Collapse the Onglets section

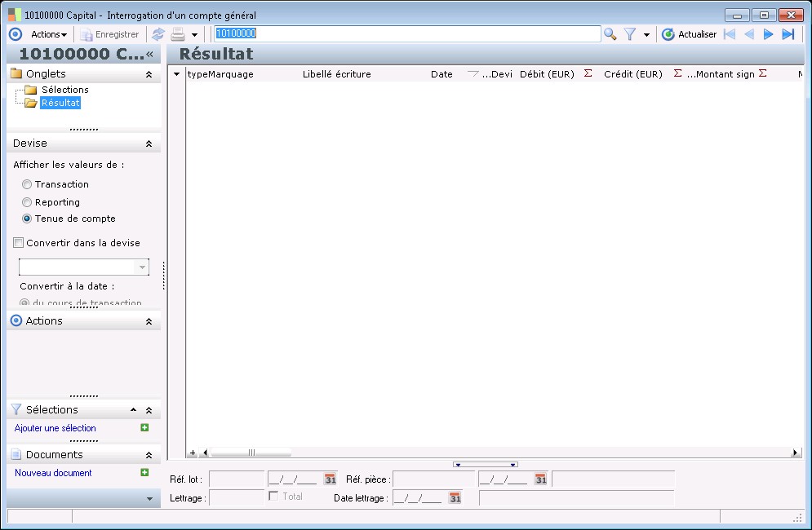(x=149, y=74)
